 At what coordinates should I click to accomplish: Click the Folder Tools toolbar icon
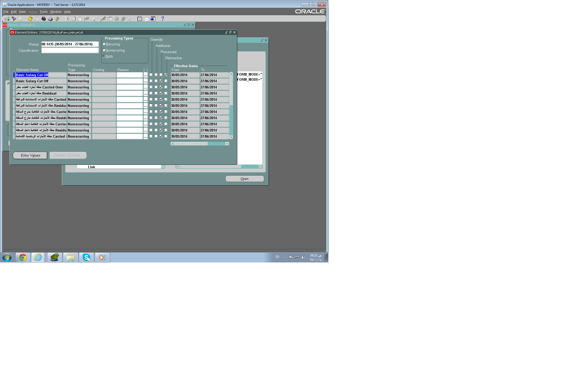tap(130, 19)
